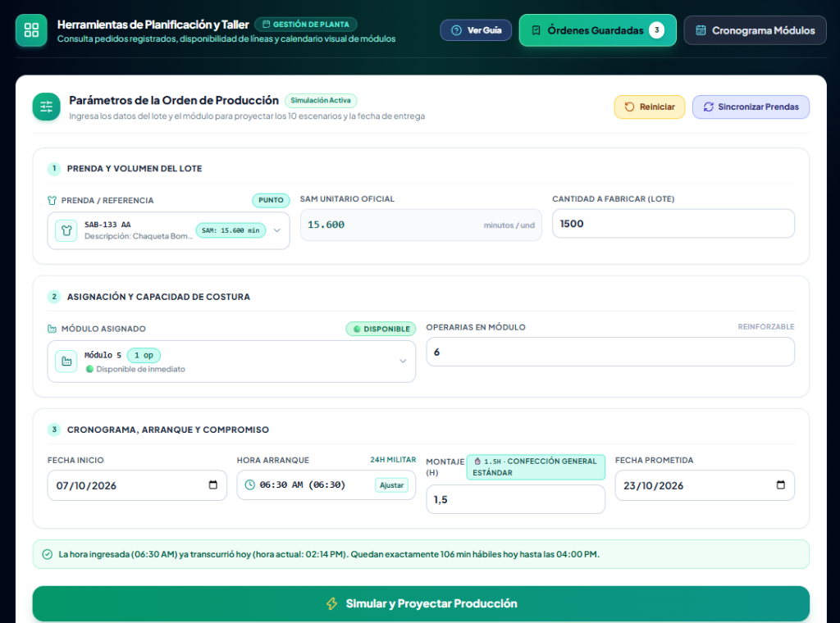Open Órdenes Guardadas tab
840x623 pixels.
(x=597, y=30)
